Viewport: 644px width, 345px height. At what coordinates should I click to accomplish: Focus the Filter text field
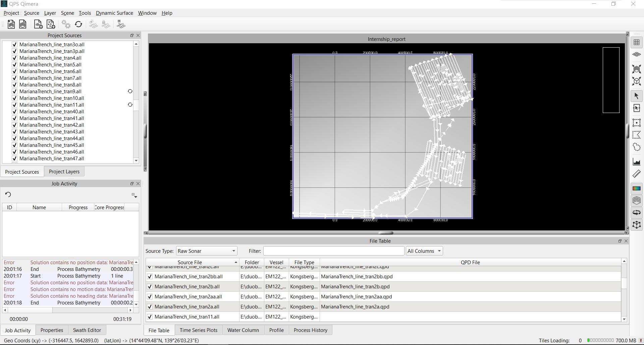tap(334, 251)
